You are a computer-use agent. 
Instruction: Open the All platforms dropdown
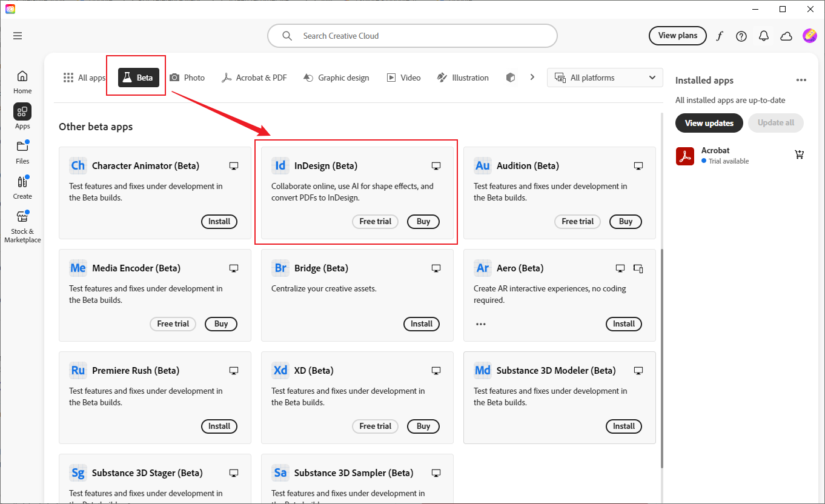coord(605,78)
